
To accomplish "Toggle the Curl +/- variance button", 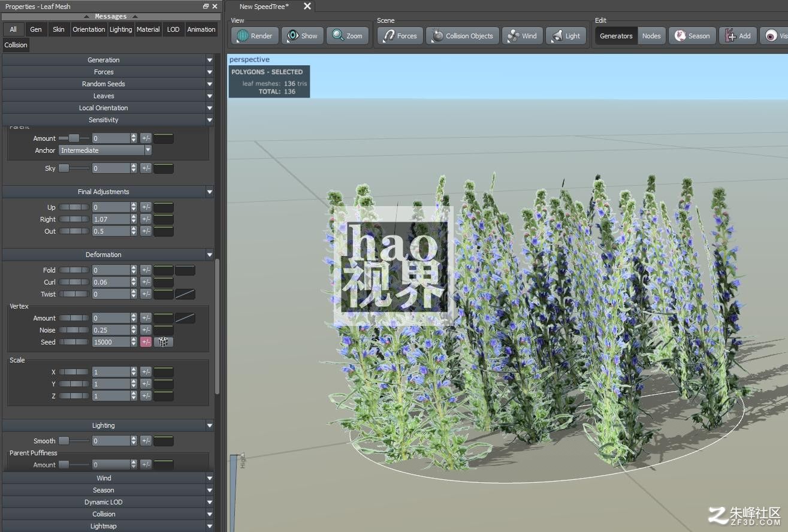I will point(146,282).
